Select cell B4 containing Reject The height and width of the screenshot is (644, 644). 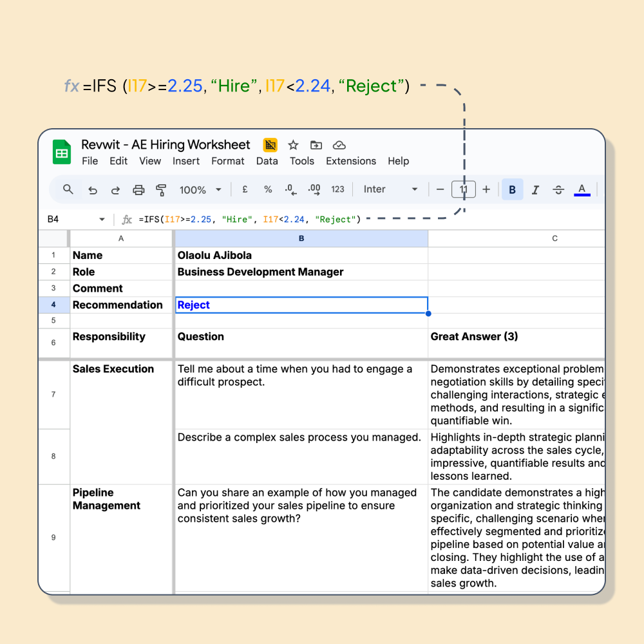(301, 305)
